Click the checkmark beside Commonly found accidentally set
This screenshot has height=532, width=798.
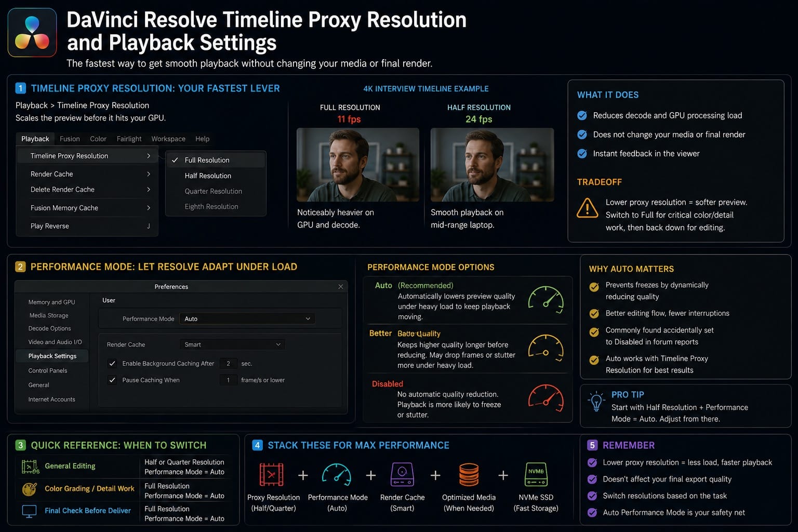594,332
